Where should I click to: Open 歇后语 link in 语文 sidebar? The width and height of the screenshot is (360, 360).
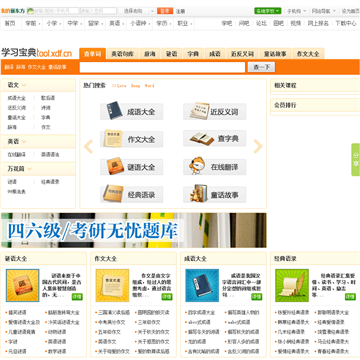tap(48, 98)
